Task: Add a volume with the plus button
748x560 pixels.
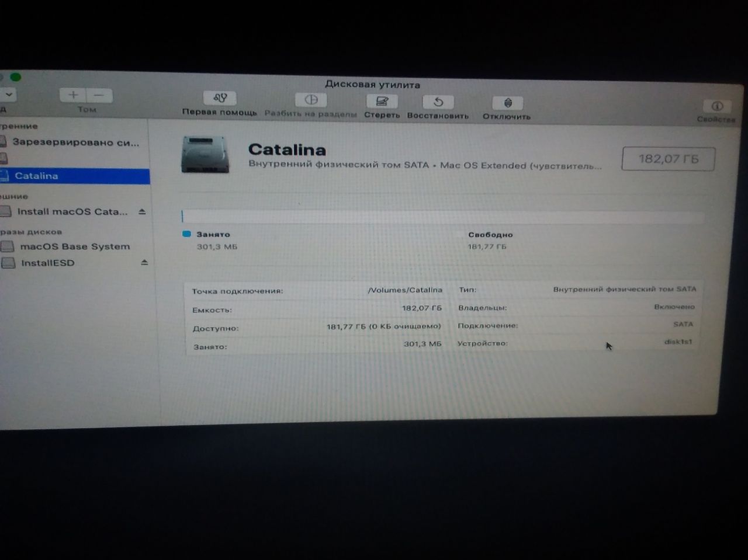Action: pyautogui.click(x=73, y=95)
